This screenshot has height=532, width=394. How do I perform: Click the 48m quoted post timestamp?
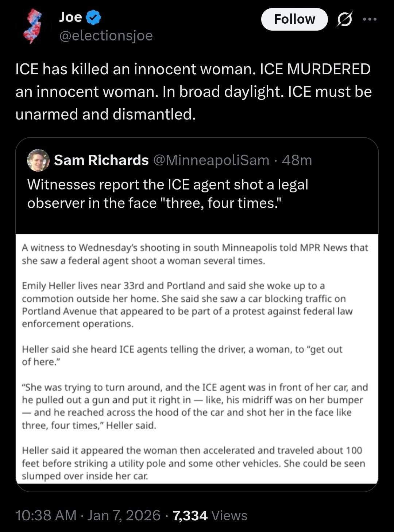pos(297,160)
